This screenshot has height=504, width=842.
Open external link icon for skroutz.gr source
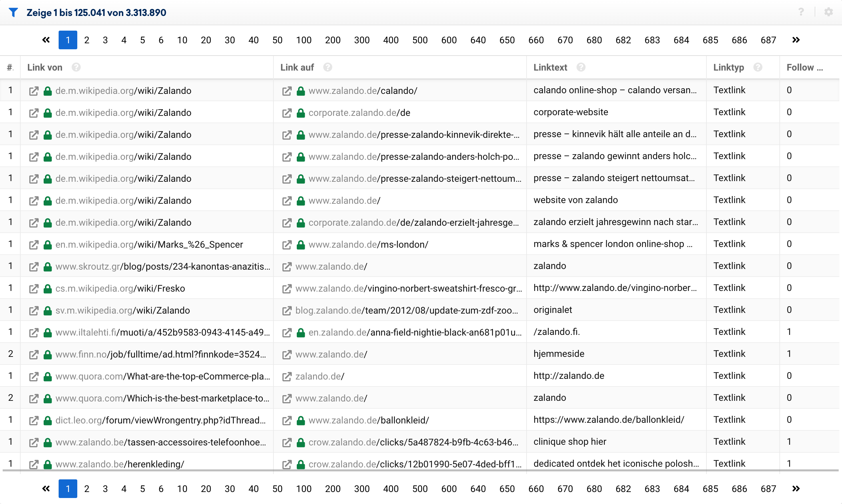[33, 267]
